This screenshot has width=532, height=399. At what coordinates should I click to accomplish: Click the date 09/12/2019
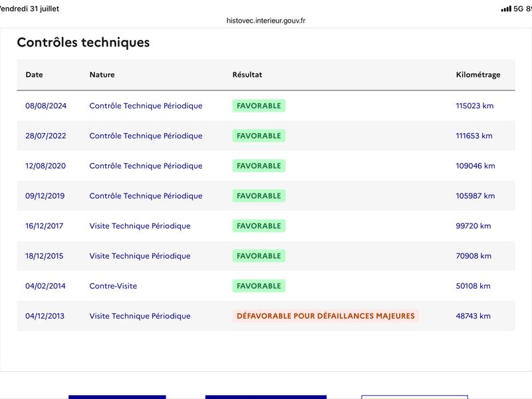coord(45,196)
